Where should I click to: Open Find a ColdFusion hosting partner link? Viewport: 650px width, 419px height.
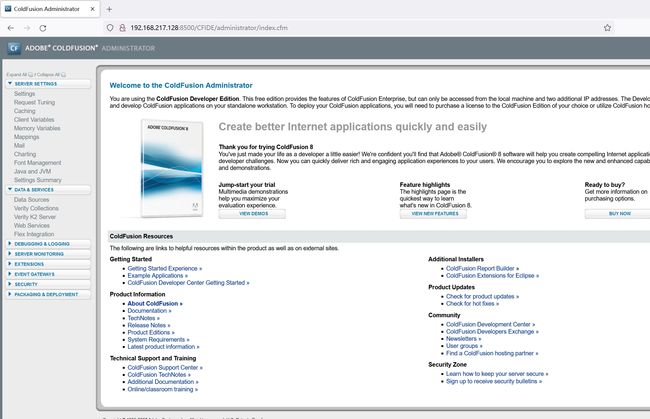(492, 354)
